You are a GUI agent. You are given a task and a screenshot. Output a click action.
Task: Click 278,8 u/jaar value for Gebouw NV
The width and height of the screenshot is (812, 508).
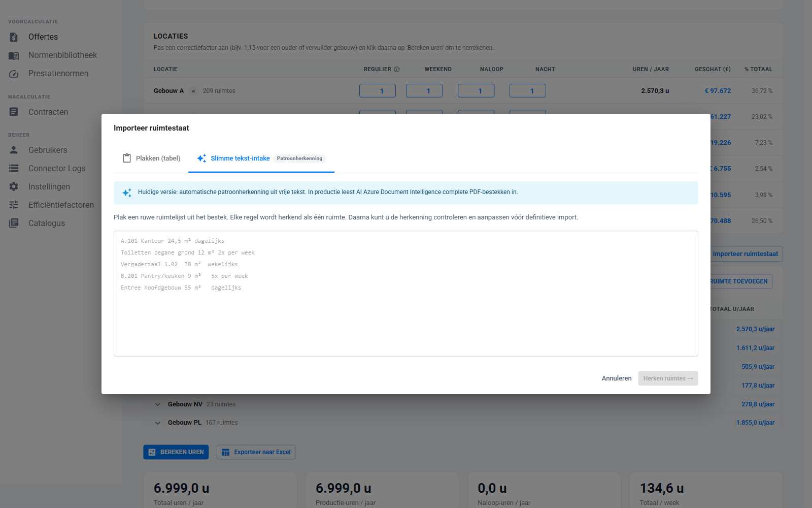point(758,404)
